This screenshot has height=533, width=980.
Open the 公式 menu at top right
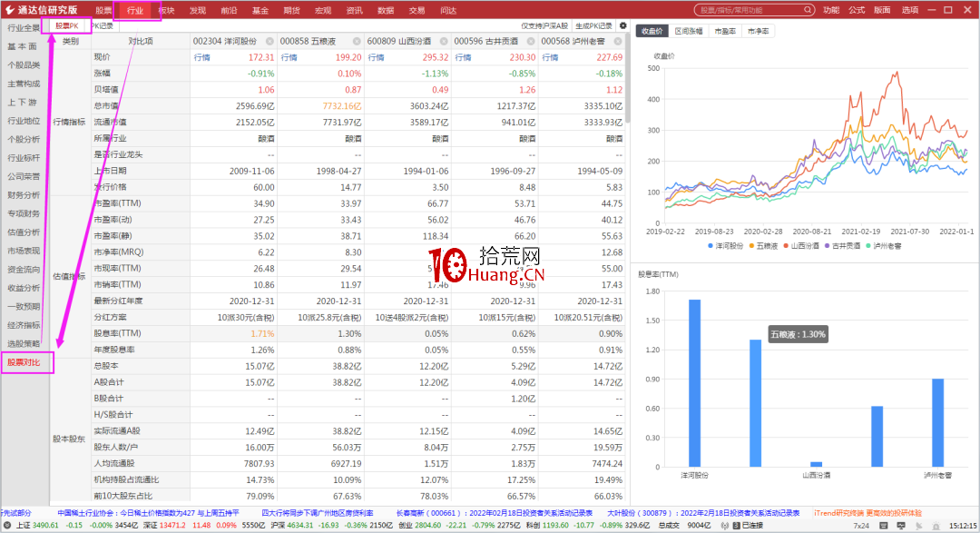click(857, 10)
